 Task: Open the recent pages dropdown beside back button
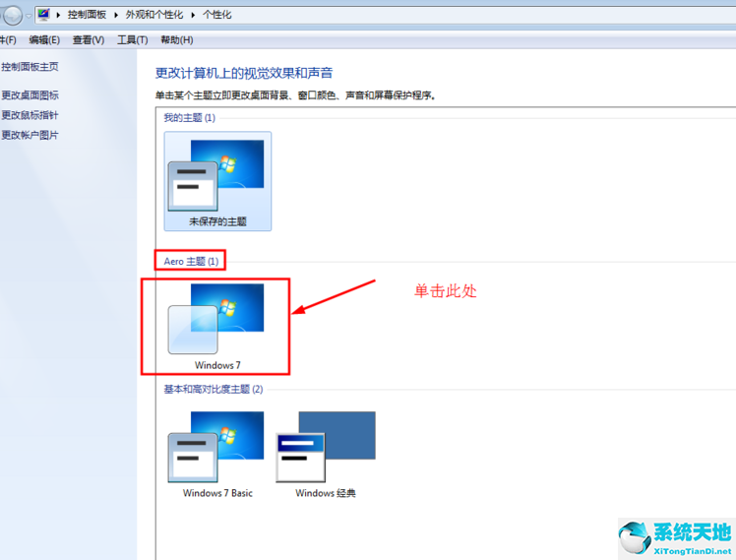[x=29, y=16]
